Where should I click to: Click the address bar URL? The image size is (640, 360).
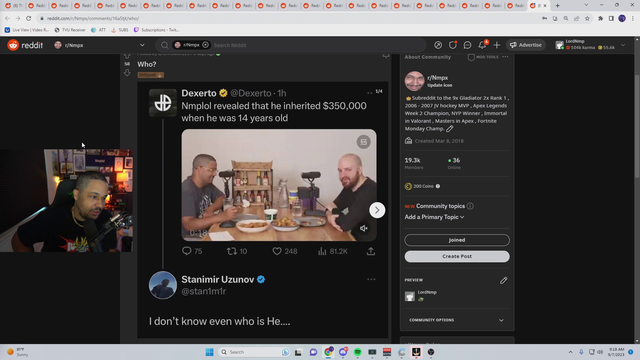[x=93, y=18]
